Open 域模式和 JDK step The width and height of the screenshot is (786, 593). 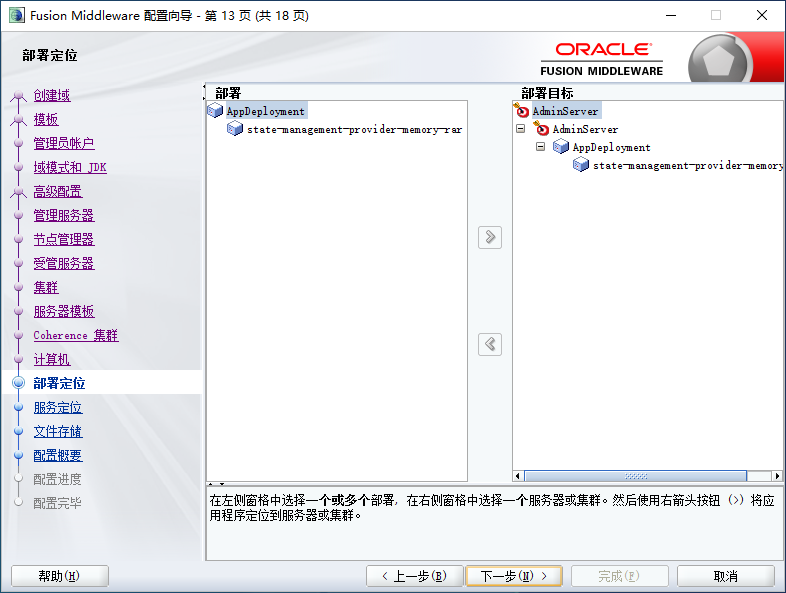pos(70,167)
